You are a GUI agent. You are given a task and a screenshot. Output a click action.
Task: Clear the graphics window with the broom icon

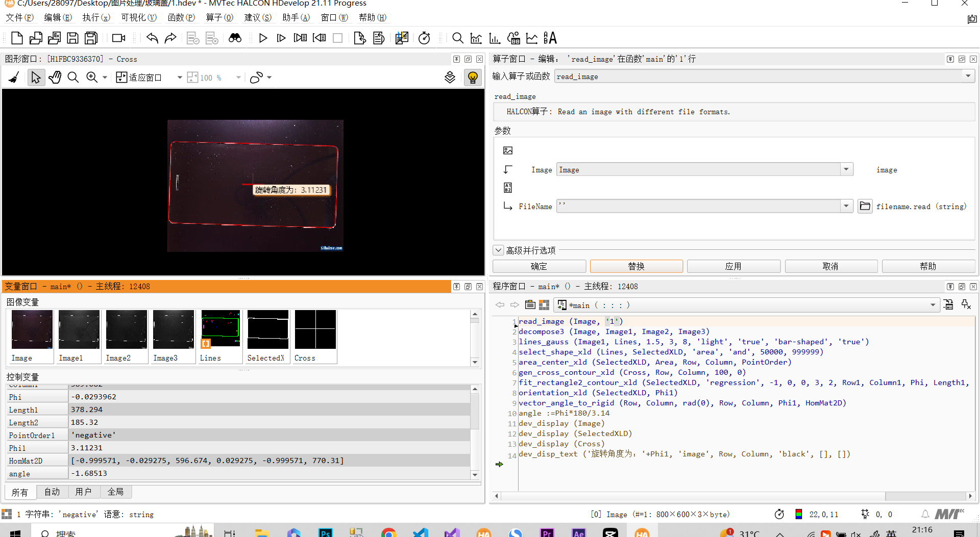point(14,78)
